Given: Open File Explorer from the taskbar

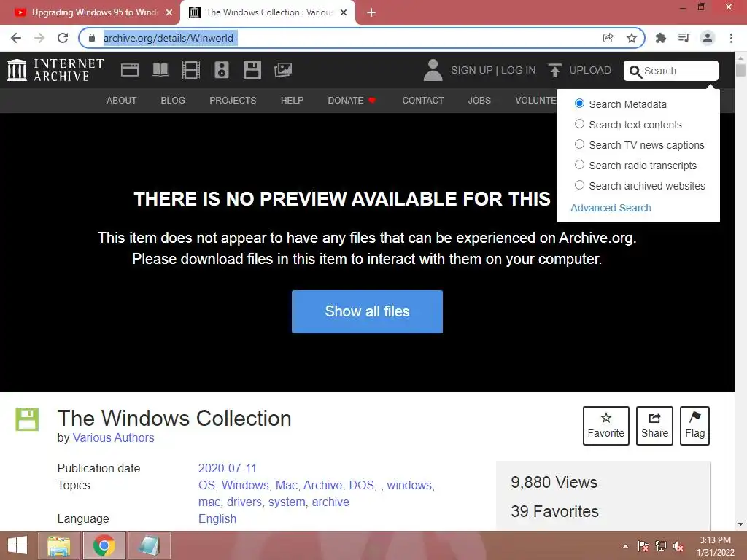Looking at the screenshot, I should click(59, 545).
